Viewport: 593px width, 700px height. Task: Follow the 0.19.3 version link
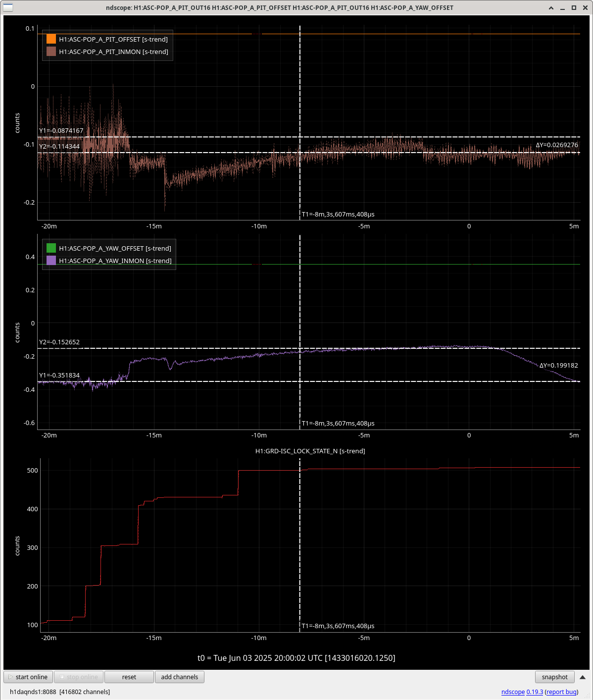(535, 692)
